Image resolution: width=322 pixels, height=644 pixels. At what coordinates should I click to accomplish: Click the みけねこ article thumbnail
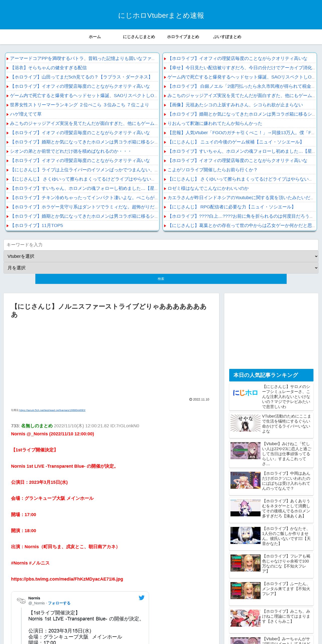(246, 451)
